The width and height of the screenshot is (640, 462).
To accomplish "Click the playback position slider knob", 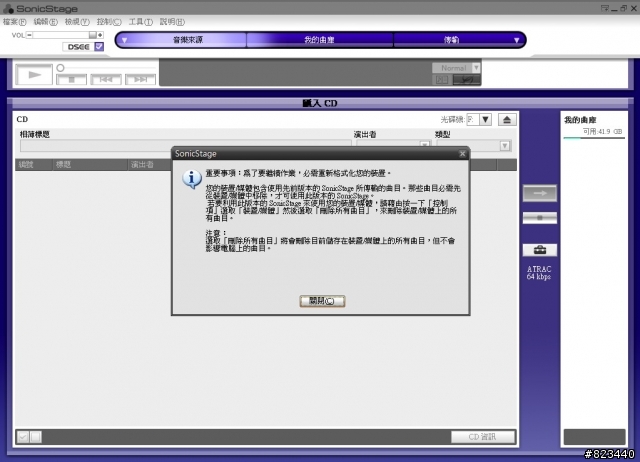I will [60, 68].
